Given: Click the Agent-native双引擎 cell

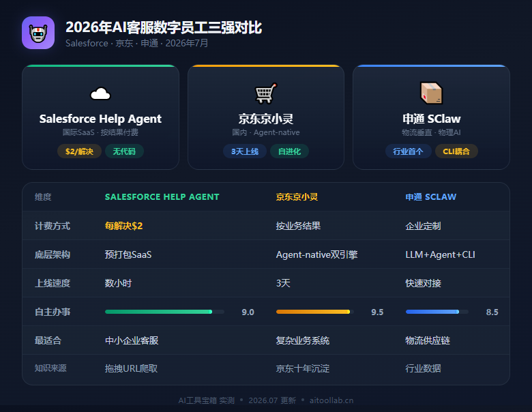Looking at the screenshot, I should tap(317, 254).
